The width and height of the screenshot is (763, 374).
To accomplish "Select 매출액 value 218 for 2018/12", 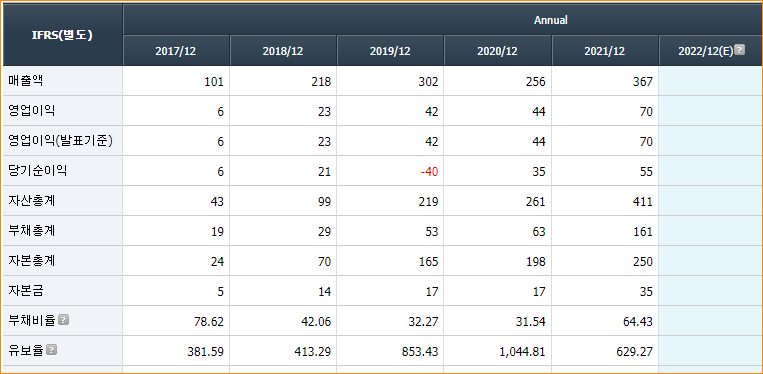I will click(321, 82).
